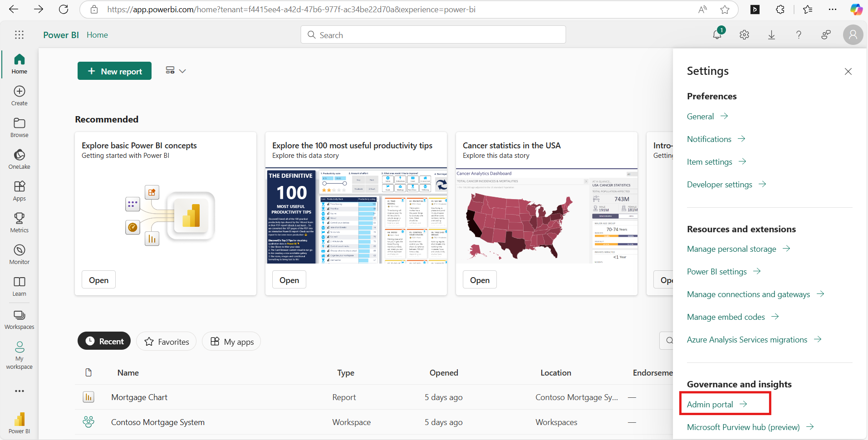Viewport: 868px width, 440px height.
Task: Expand more options ellipsis in sidebar
Action: coord(19,391)
